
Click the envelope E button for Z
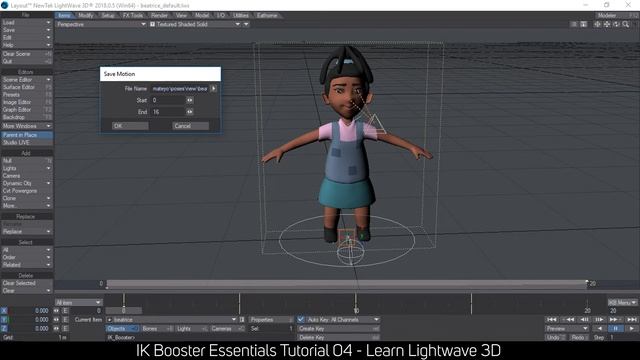[65, 329]
